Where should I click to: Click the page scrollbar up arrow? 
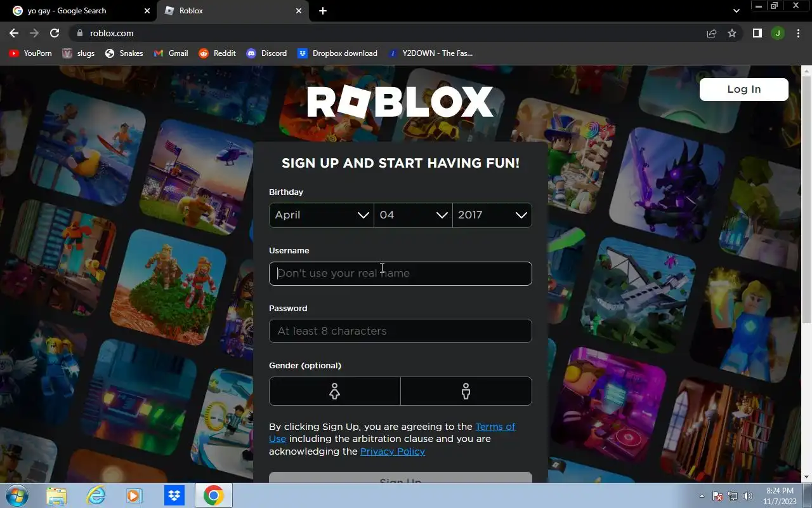[x=806, y=70]
